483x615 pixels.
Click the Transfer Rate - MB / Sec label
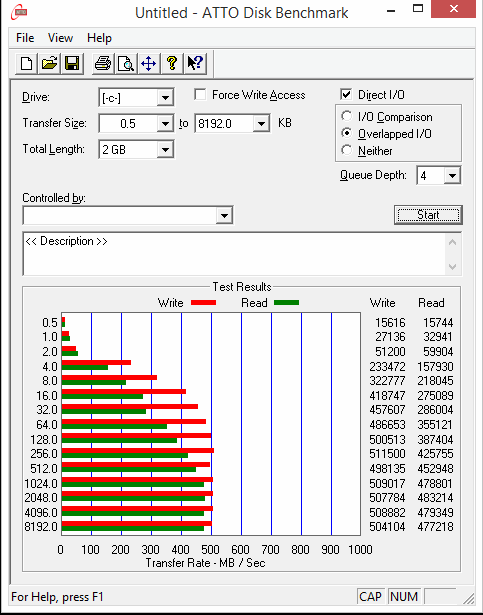pos(206,563)
